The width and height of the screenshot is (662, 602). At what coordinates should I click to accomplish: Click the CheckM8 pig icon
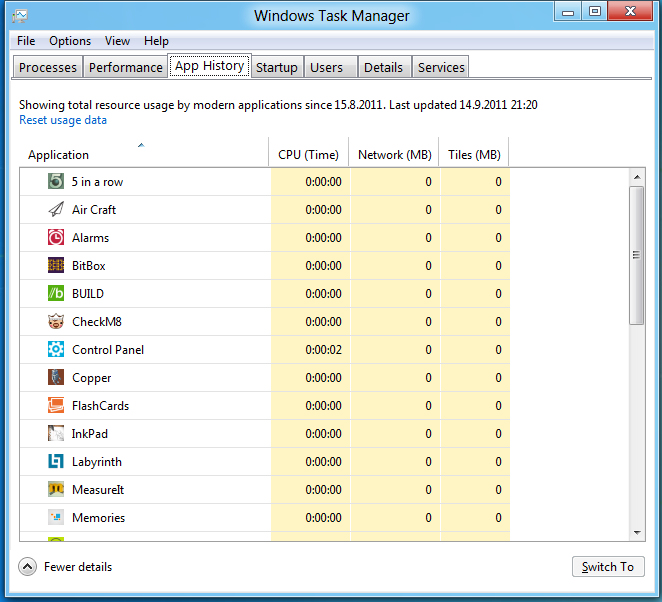coord(56,321)
